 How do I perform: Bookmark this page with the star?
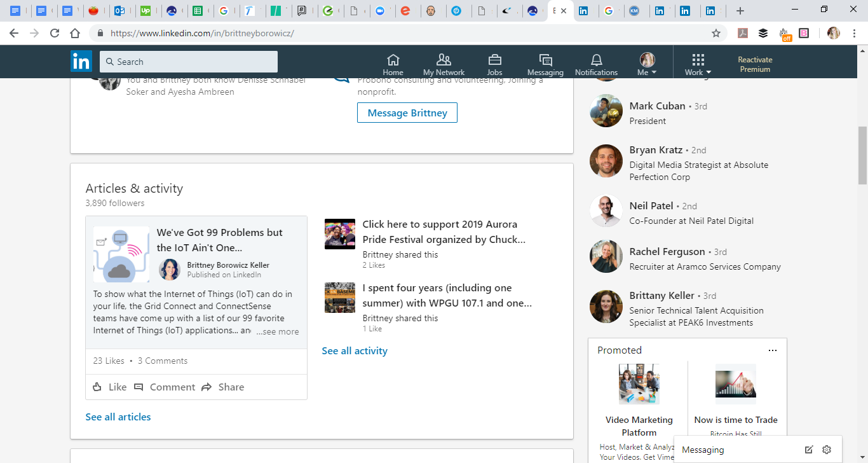(x=716, y=33)
